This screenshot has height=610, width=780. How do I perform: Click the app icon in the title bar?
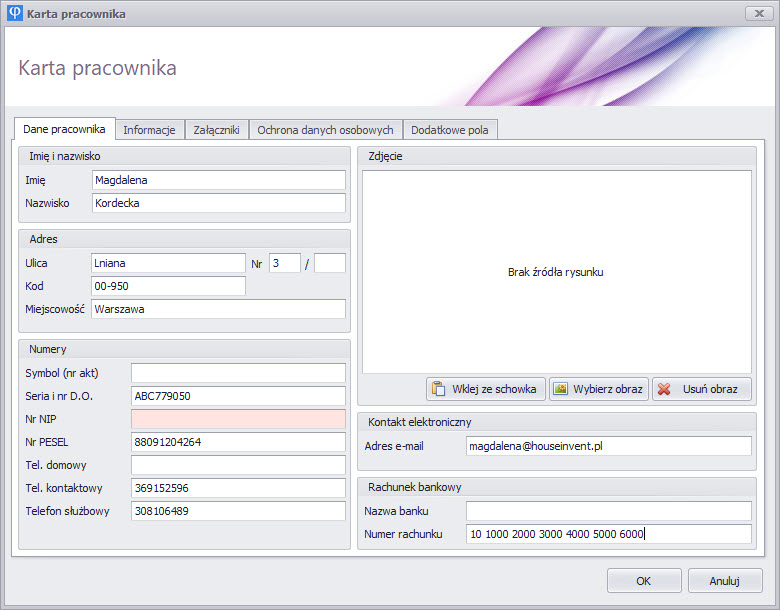click(13, 13)
